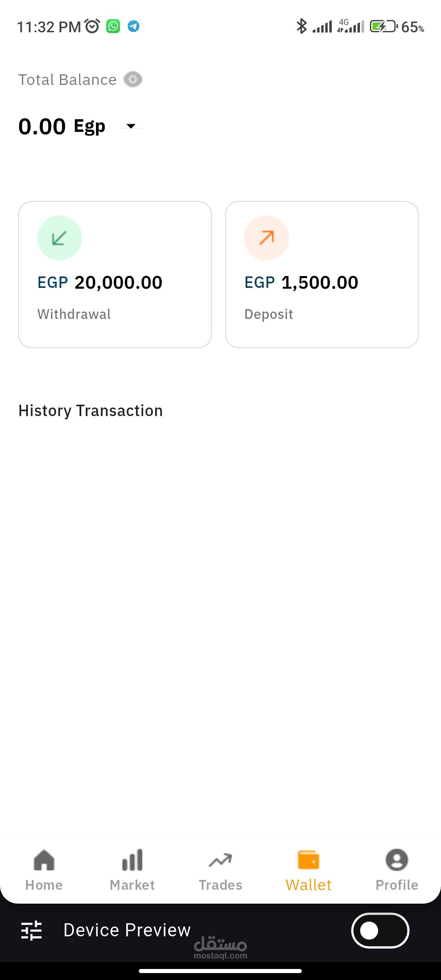The height and width of the screenshot is (980, 441).
Task: Open the Home tab icon
Action: 44,860
